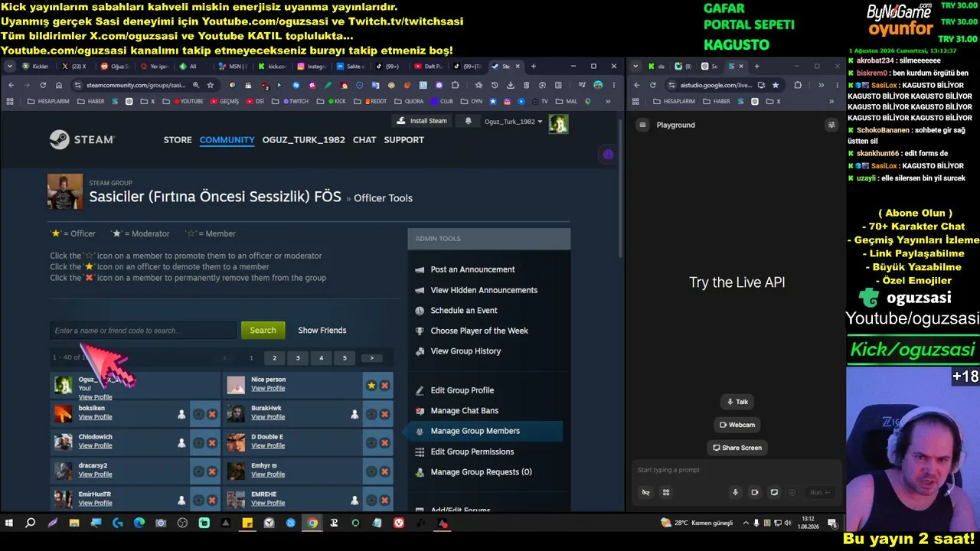Go to member page 2
980x551 pixels.
[275, 357]
